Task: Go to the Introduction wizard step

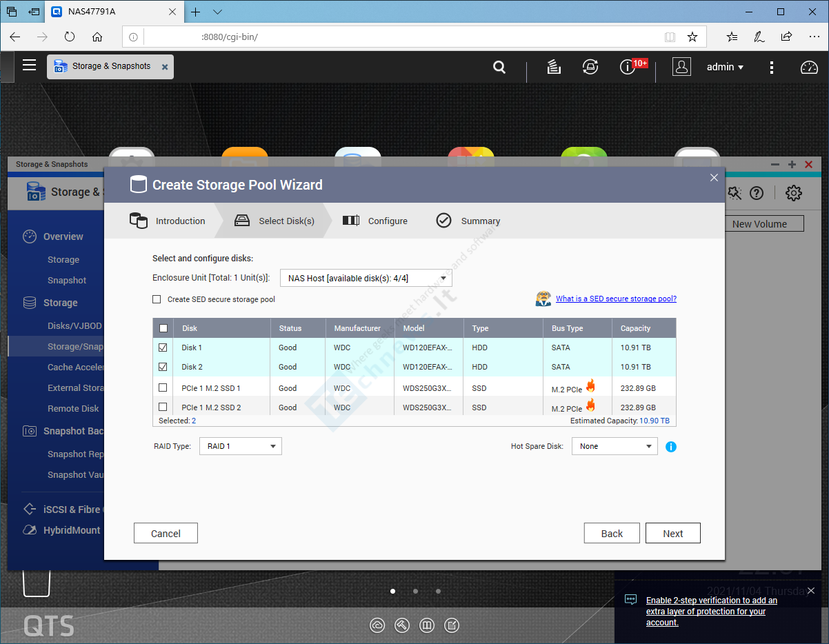Action: [168, 221]
